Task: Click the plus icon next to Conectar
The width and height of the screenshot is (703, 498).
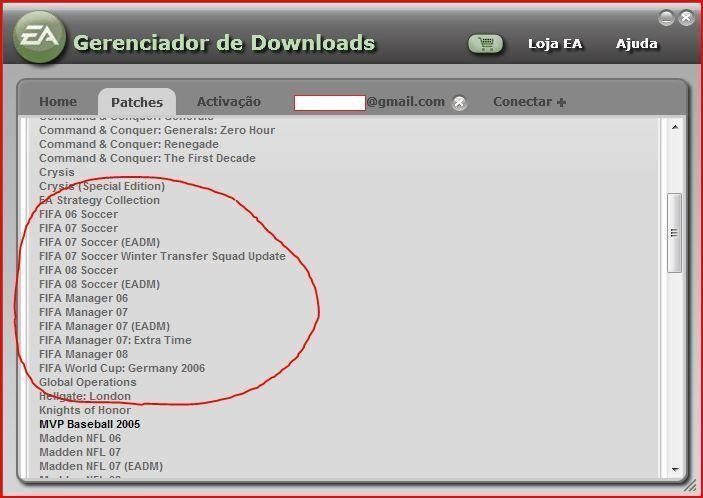Action: (561, 103)
